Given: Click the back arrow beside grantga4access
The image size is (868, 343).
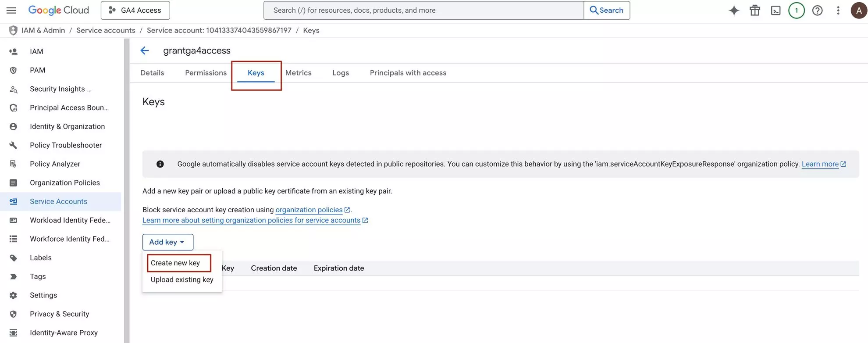Looking at the screenshot, I should click(x=145, y=51).
